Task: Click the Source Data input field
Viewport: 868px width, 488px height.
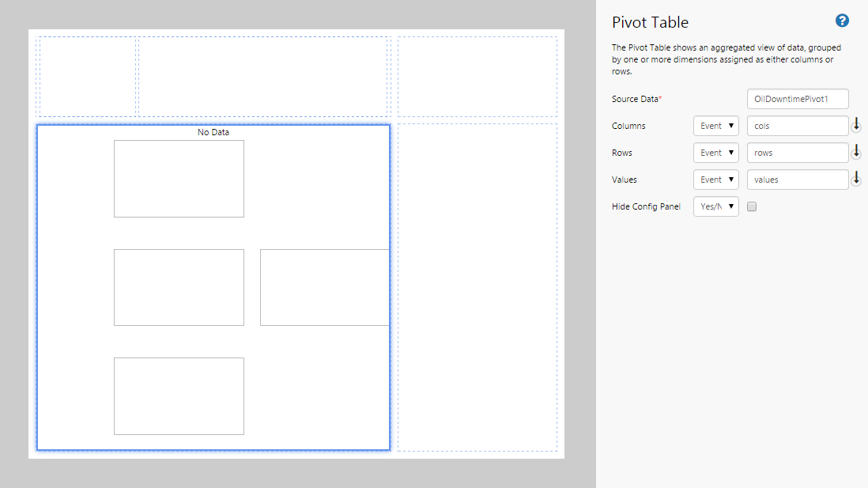Action: point(797,99)
